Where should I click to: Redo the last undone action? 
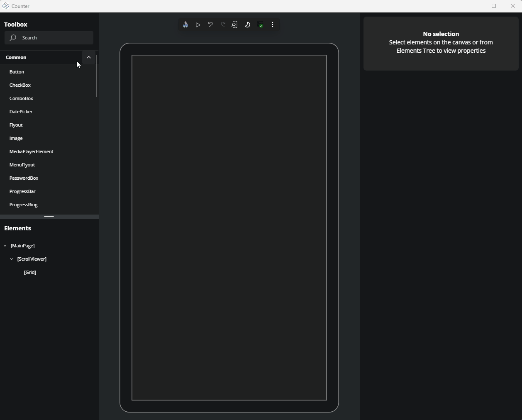[223, 25]
